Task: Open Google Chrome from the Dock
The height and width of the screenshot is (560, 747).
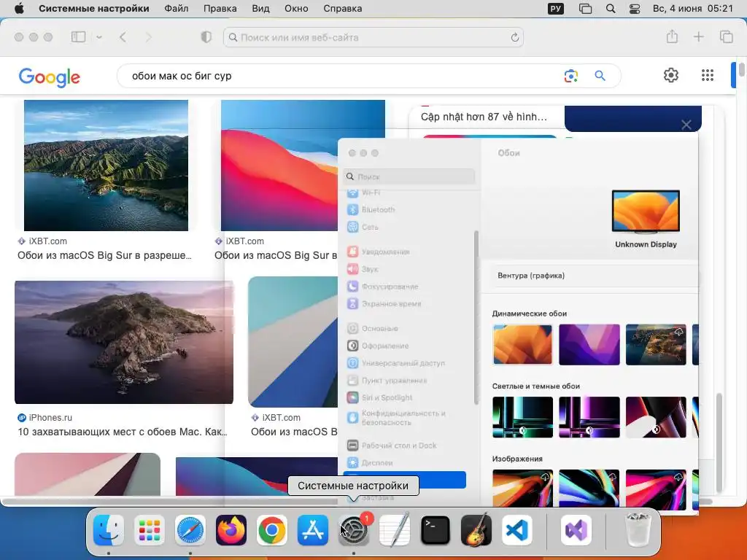Action: click(271, 530)
